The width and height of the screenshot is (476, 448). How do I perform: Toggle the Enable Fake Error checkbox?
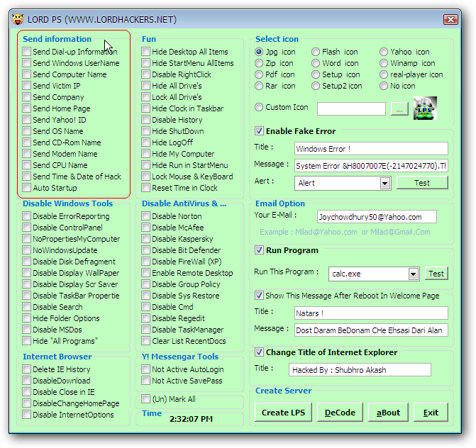260,131
